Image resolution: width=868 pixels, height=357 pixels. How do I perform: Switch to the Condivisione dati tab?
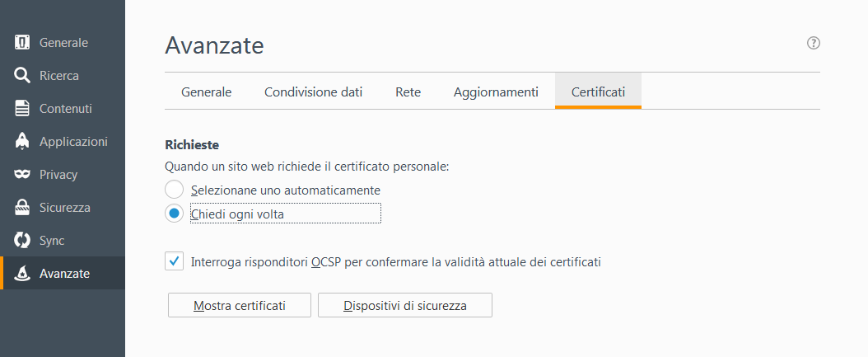[x=313, y=92]
